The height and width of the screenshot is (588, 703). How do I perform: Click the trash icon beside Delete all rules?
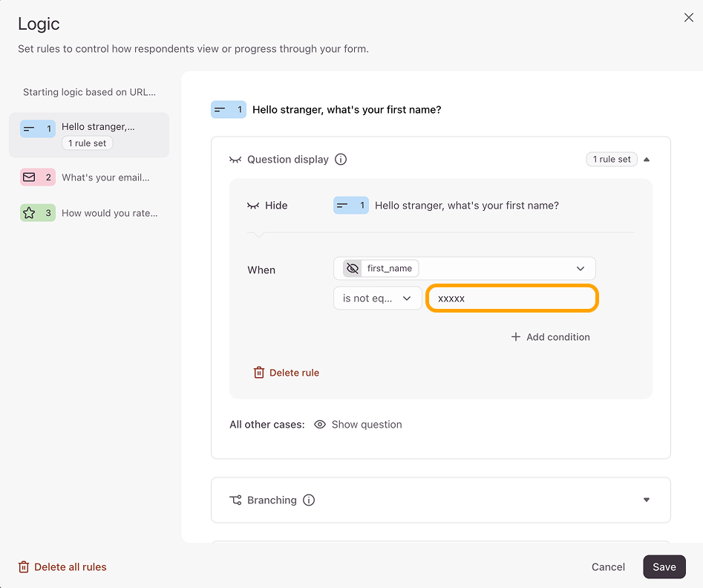pos(24,567)
